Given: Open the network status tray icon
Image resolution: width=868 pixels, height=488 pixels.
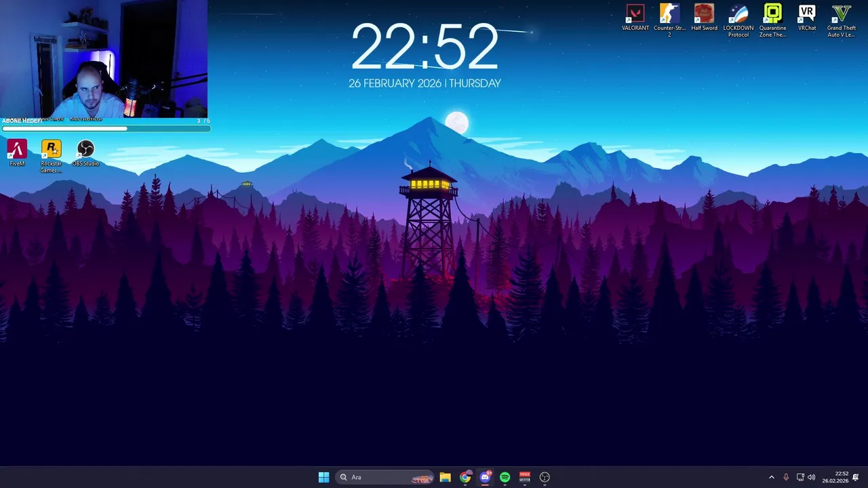Looking at the screenshot, I should (800, 477).
